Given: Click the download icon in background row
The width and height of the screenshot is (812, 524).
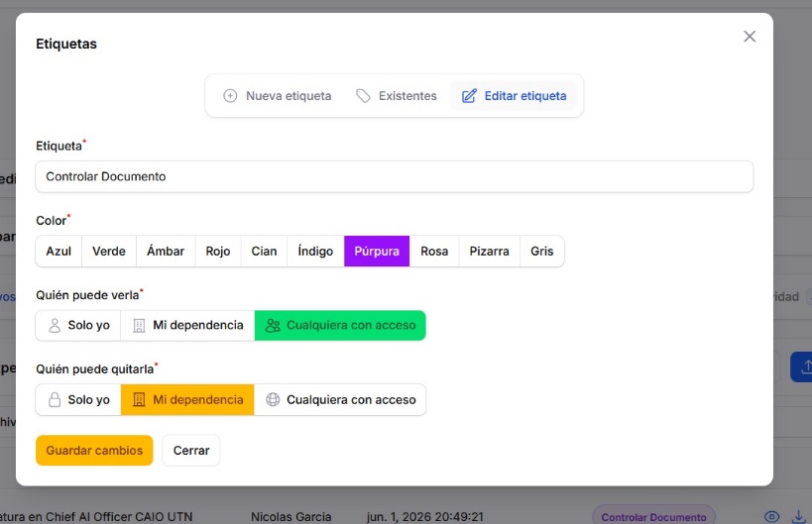Looking at the screenshot, I should click(x=798, y=517).
